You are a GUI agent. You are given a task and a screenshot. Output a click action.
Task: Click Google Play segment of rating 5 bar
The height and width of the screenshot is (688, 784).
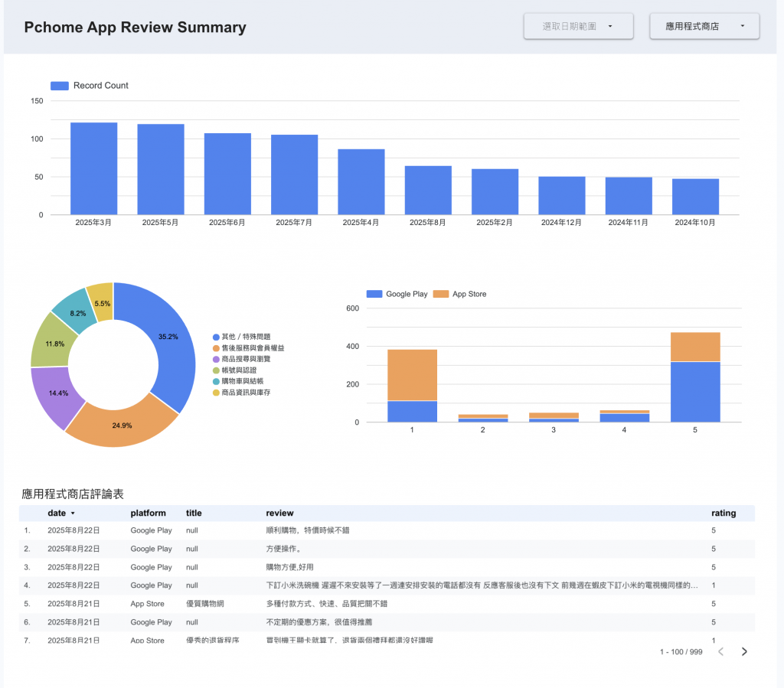coord(695,392)
